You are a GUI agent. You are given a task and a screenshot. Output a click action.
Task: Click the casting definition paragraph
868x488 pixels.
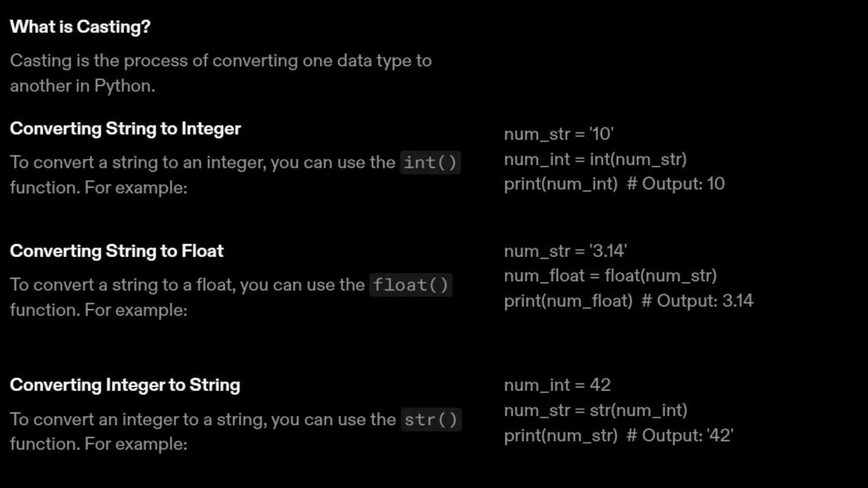pyautogui.click(x=220, y=73)
